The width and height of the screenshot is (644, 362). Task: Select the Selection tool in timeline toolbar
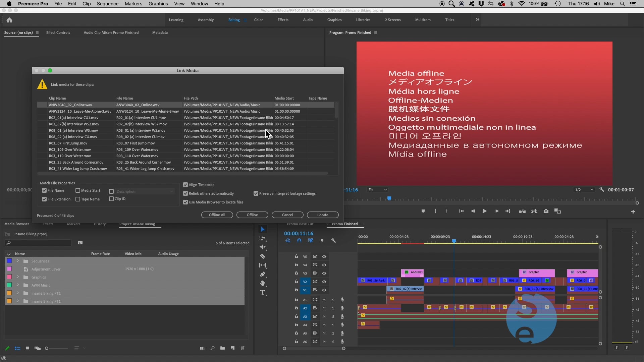263,229
